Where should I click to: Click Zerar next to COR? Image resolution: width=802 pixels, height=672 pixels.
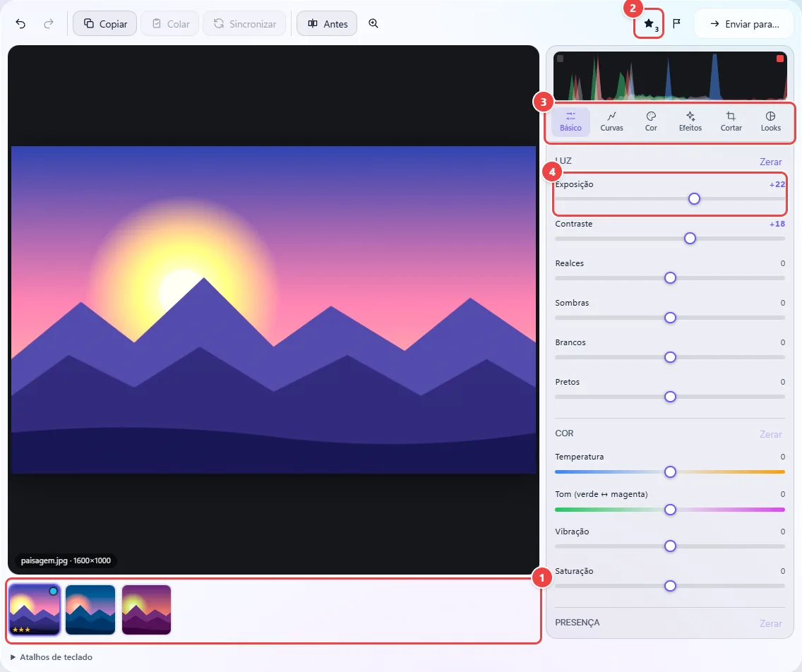tap(770, 434)
